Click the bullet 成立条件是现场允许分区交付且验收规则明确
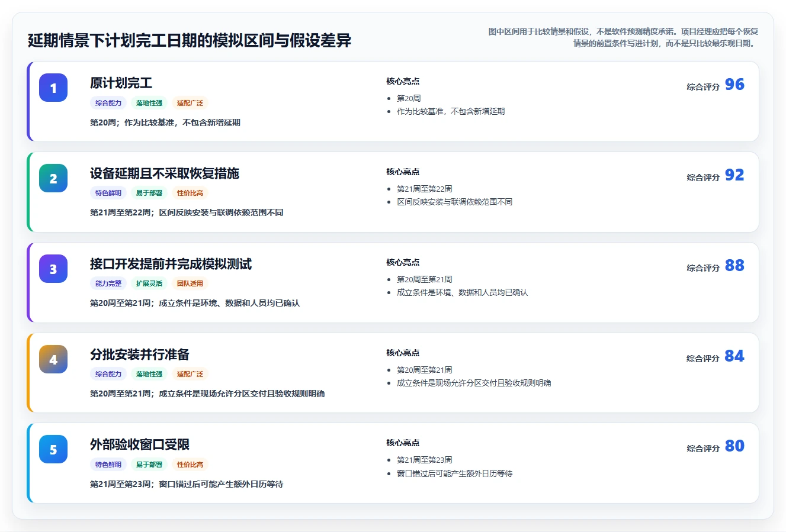This screenshot has width=786, height=532. click(474, 383)
